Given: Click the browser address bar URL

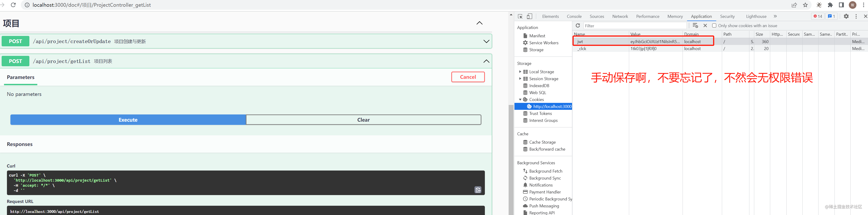Looking at the screenshot, I should click(x=92, y=5).
